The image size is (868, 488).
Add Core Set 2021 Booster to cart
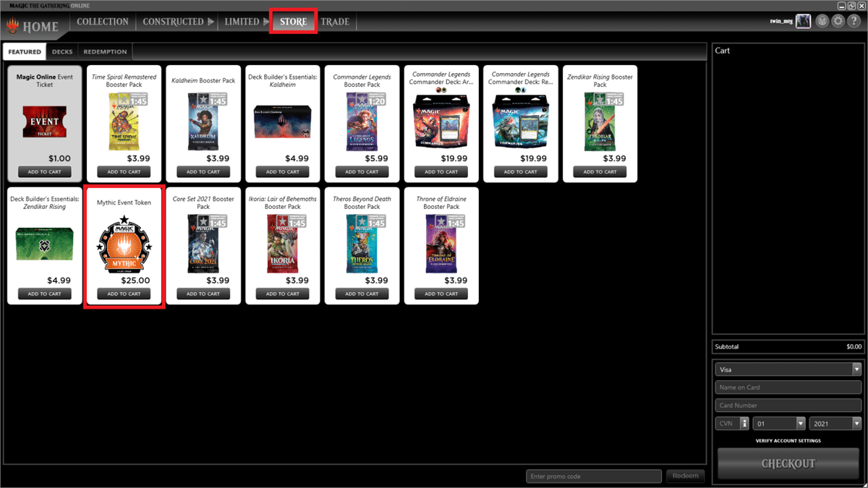(x=203, y=294)
